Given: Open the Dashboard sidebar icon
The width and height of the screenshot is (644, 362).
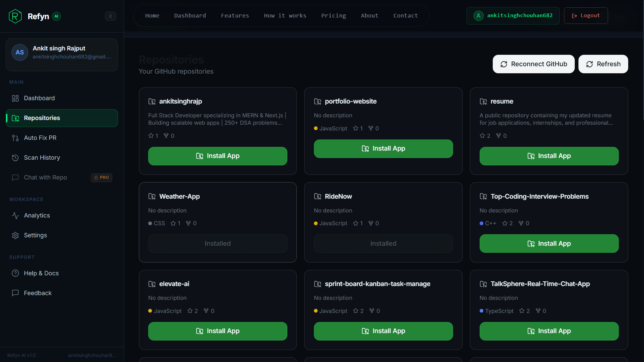Looking at the screenshot, I should [x=15, y=98].
